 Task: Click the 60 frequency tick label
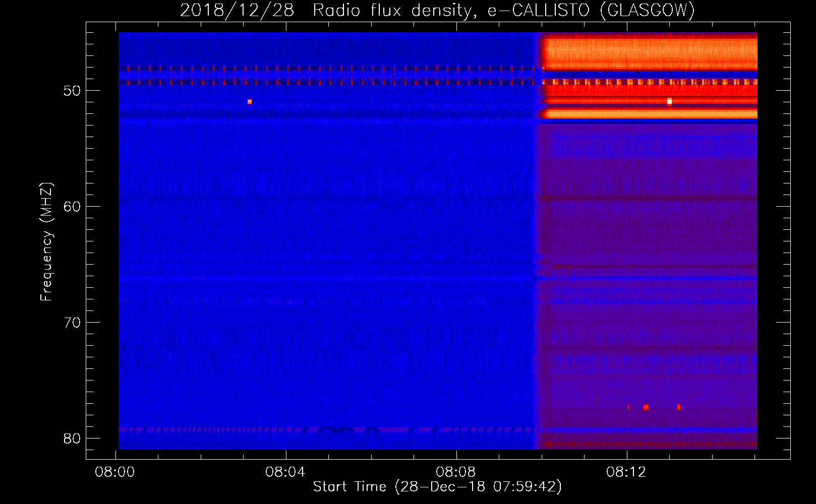pos(72,207)
